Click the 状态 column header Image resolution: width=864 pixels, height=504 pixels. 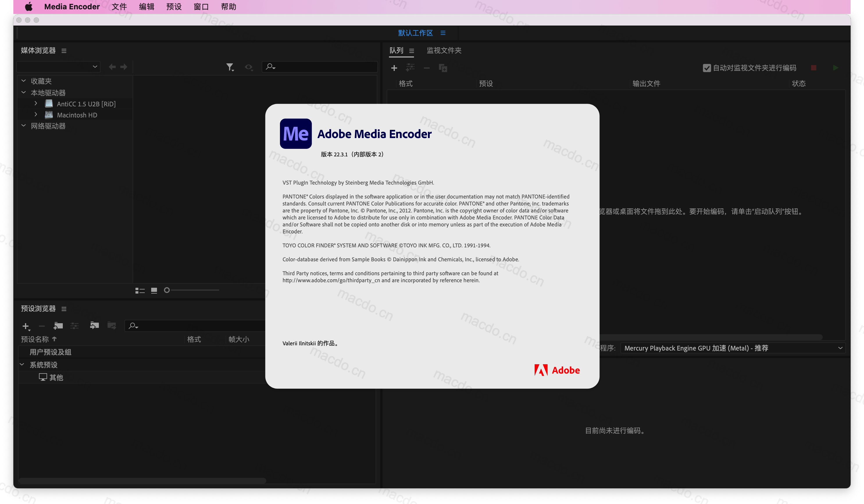pyautogui.click(x=799, y=83)
